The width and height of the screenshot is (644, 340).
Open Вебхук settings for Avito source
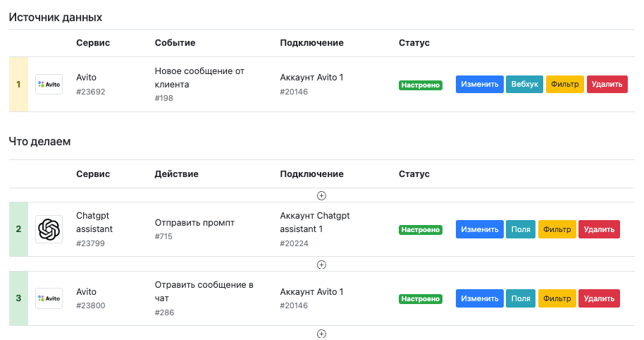(x=524, y=84)
